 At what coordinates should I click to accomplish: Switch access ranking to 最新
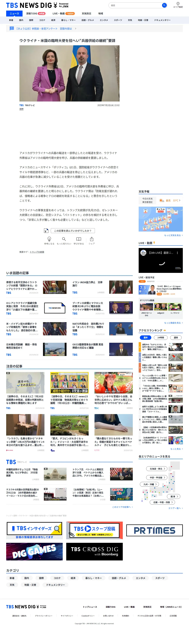[x=145, y=337]
